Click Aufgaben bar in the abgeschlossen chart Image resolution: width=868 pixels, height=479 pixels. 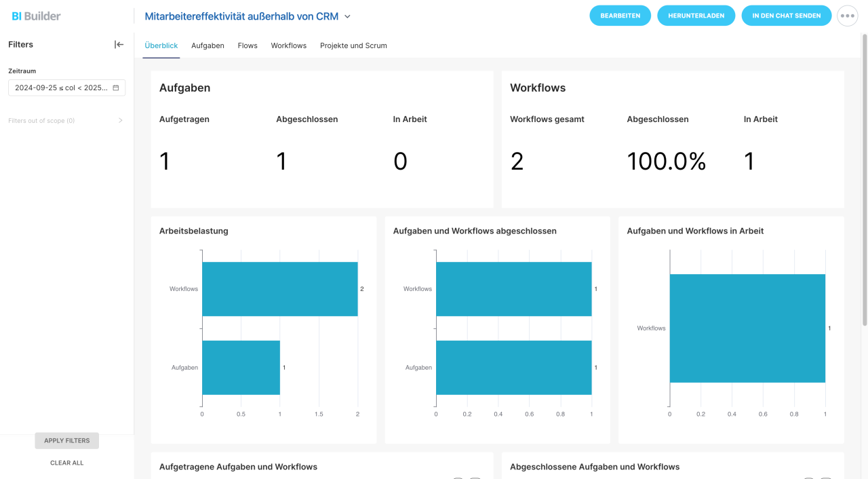click(x=513, y=367)
